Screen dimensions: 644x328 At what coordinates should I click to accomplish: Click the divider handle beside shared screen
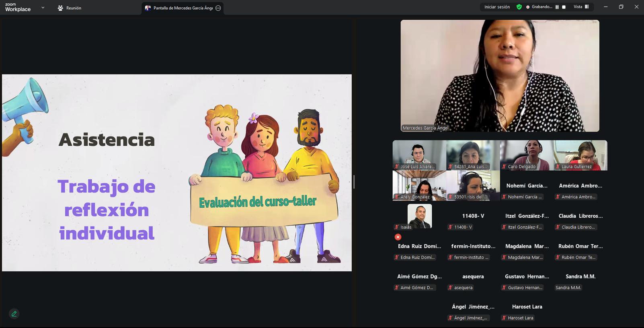tap(354, 182)
